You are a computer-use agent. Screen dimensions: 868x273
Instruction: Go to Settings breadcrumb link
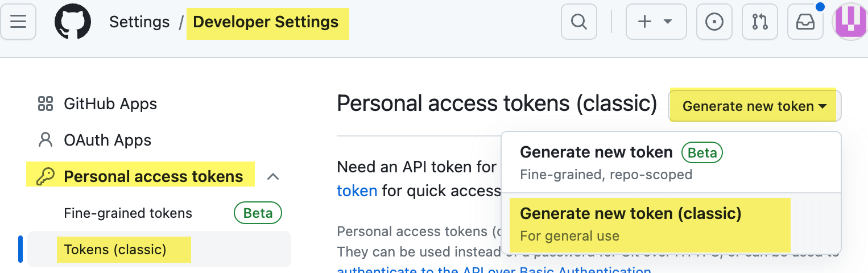point(139,22)
